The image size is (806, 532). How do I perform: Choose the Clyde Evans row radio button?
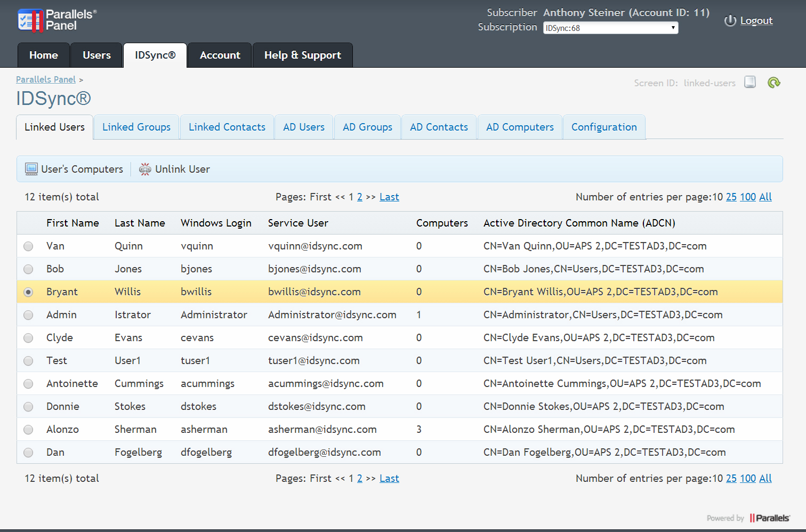[28, 338]
